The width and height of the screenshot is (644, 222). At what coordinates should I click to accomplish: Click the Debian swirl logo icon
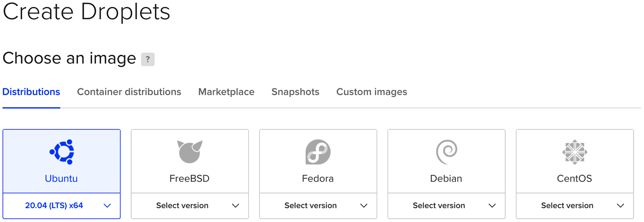click(x=446, y=152)
